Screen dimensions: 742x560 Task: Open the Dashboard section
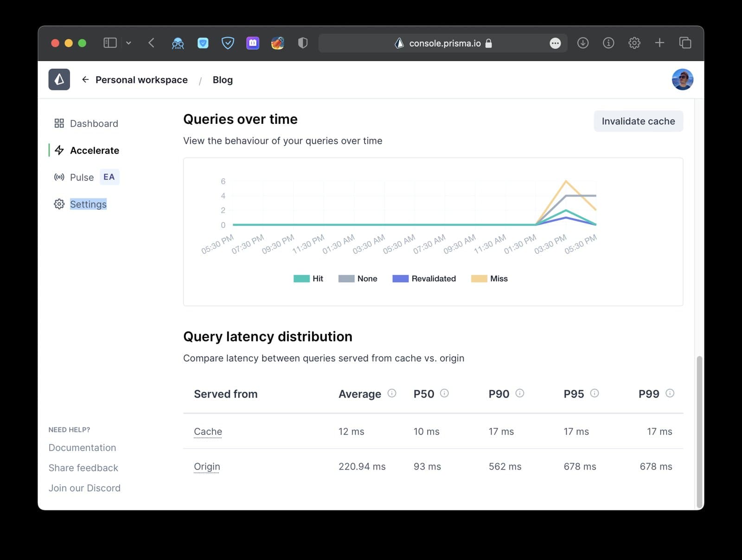click(x=94, y=123)
